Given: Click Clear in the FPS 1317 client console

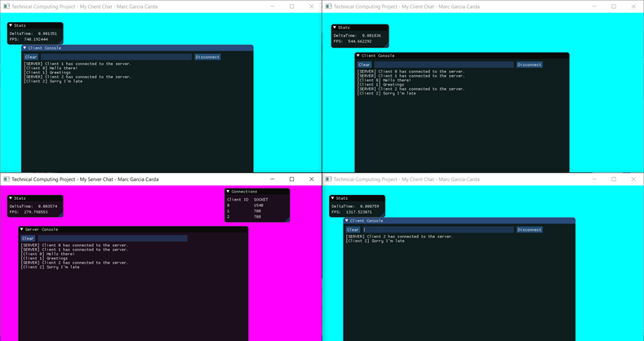Looking at the screenshot, I should [353, 230].
